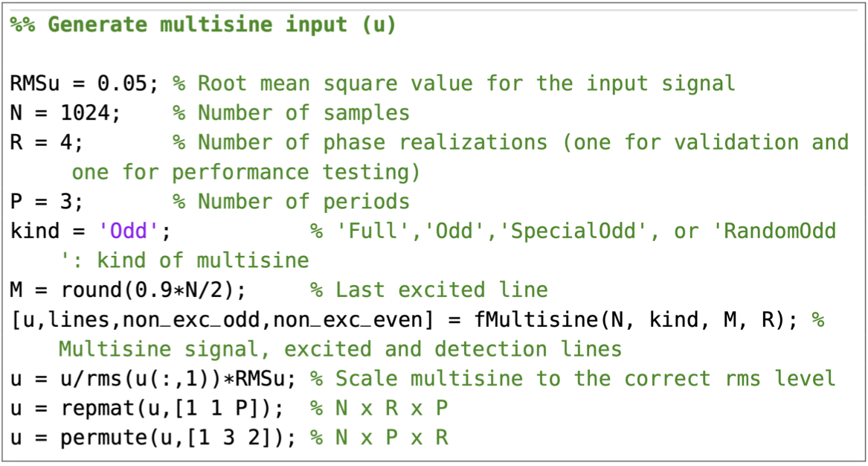Viewport: 868px width, 466px height.
Task: Click the 'Number of samples' comment
Action: tap(303, 112)
